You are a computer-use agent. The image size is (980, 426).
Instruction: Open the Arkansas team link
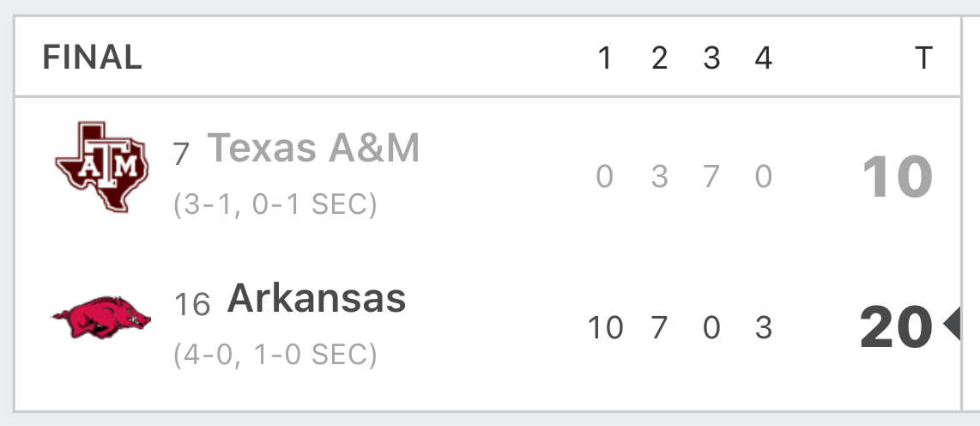click(x=317, y=298)
